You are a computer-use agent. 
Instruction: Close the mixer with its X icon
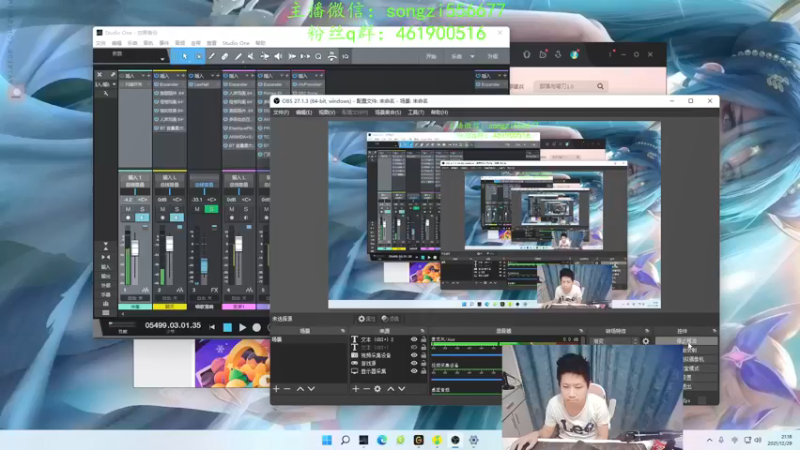click(x=100, y=75)
